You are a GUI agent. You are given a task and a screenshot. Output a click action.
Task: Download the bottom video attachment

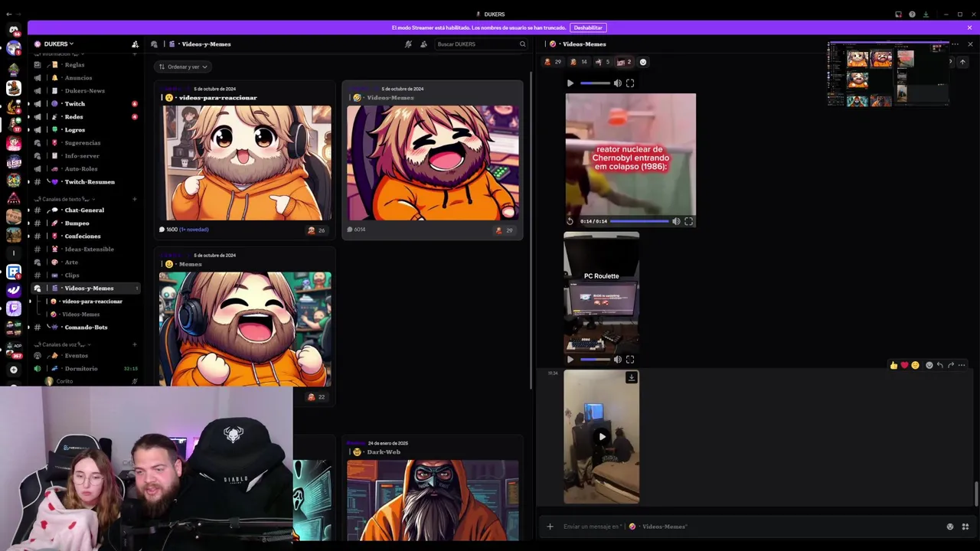pyautogui.click(x=632, y=377)
